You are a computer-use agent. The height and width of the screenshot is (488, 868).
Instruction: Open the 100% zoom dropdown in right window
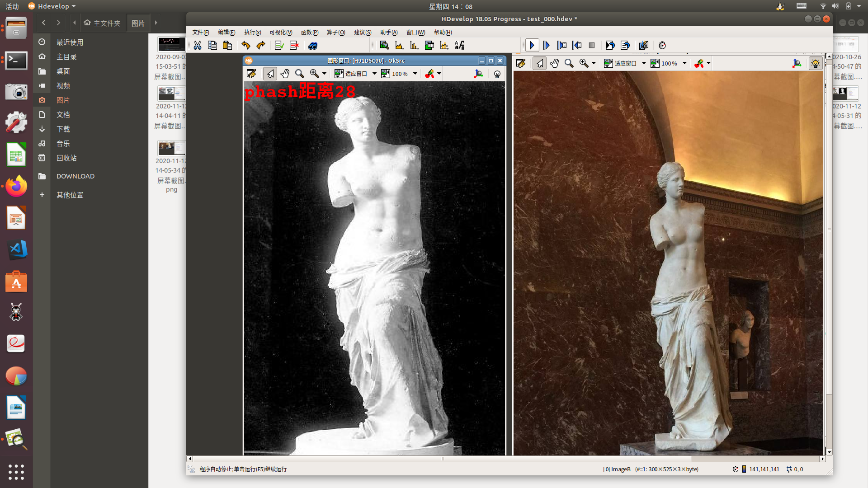684,64
